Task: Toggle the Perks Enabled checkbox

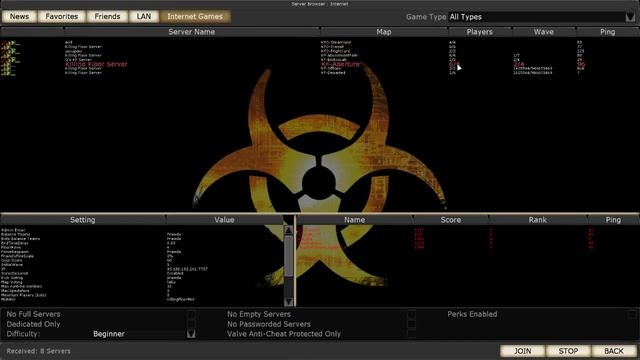Action: pyautogui.click(x=631, y=314)
